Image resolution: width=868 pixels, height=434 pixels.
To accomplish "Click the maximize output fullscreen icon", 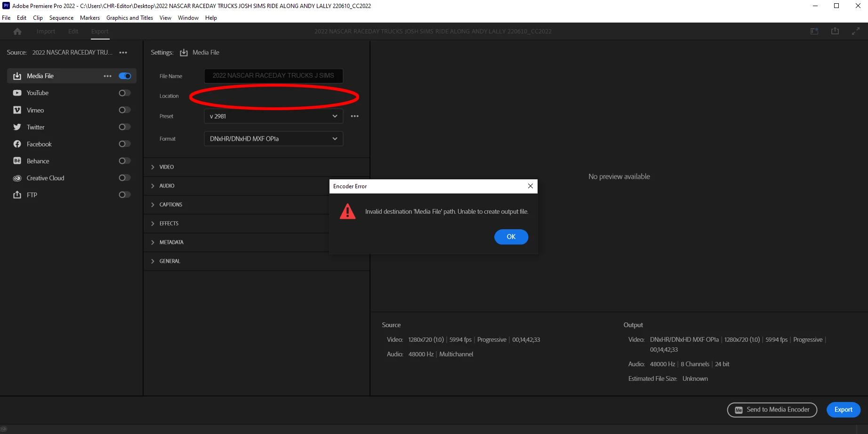I will click(x=856, y=31).
